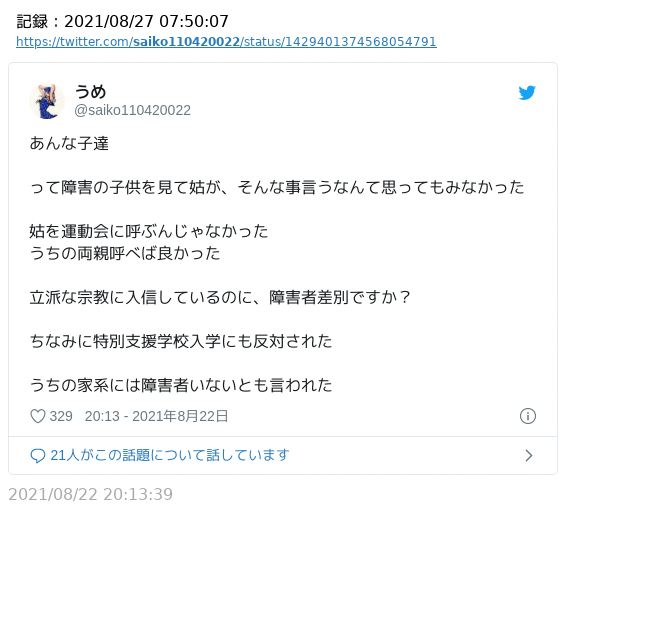Click the line about 立派な宗教に入信

pos(220,298)
